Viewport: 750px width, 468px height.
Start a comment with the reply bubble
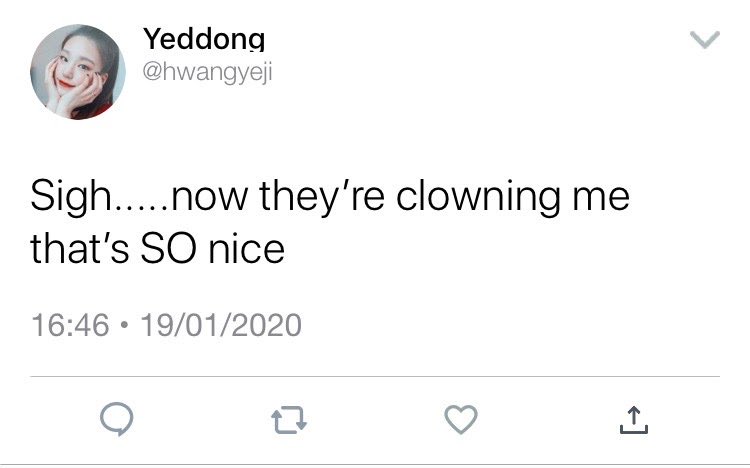coord(117,419)
